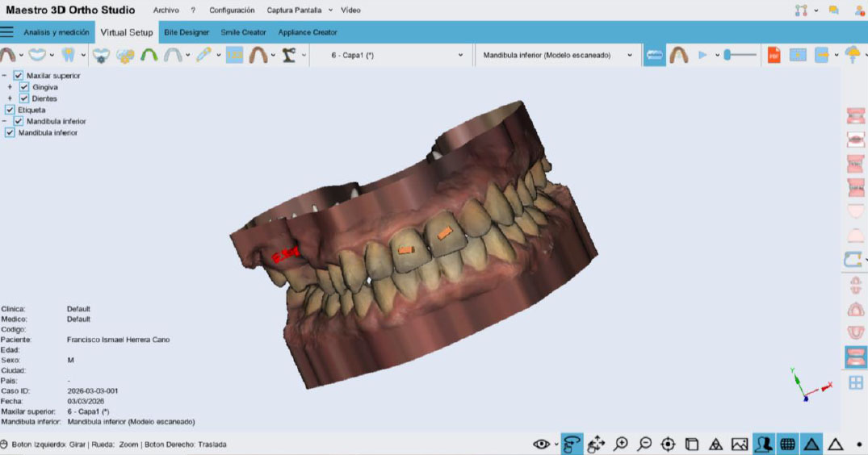
Task: Open the '6 - Capa1 (*)' layer dropdown
Action: (393, 56)
